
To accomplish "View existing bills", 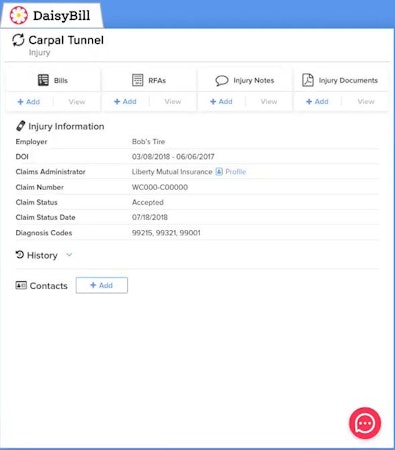I will tap(77, 102).
